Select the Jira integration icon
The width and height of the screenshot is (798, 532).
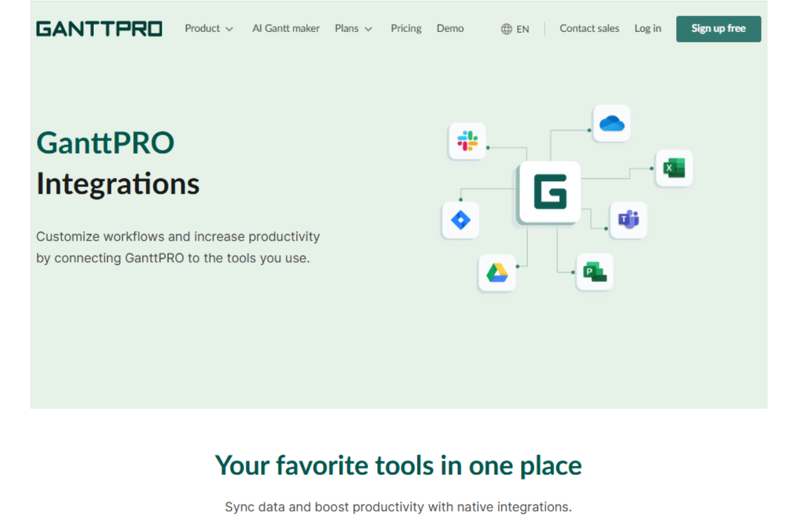point(460,219)
